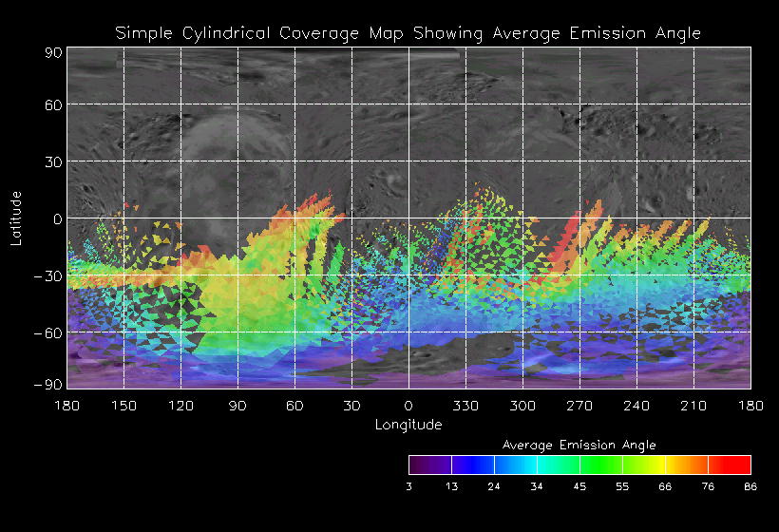Click the '180' label at the longitude axis's right end
The height and width of the screenshot is (532, 779).
click(750, 406)
